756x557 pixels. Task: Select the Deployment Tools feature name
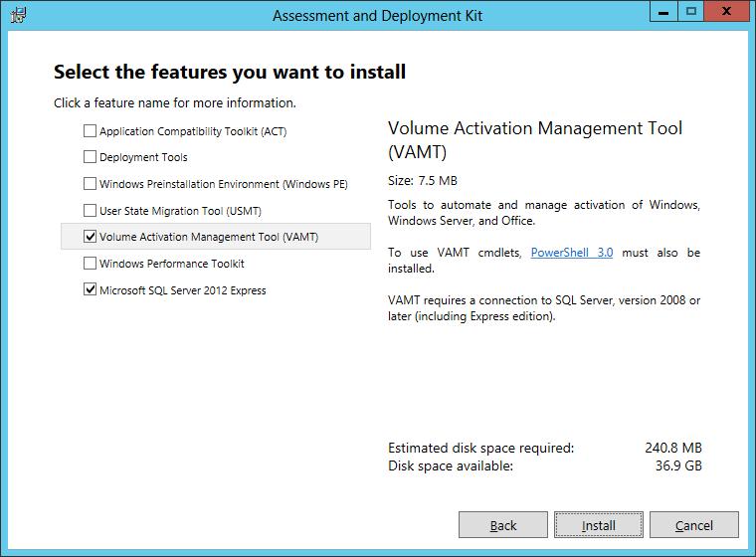tap(143, 157)
